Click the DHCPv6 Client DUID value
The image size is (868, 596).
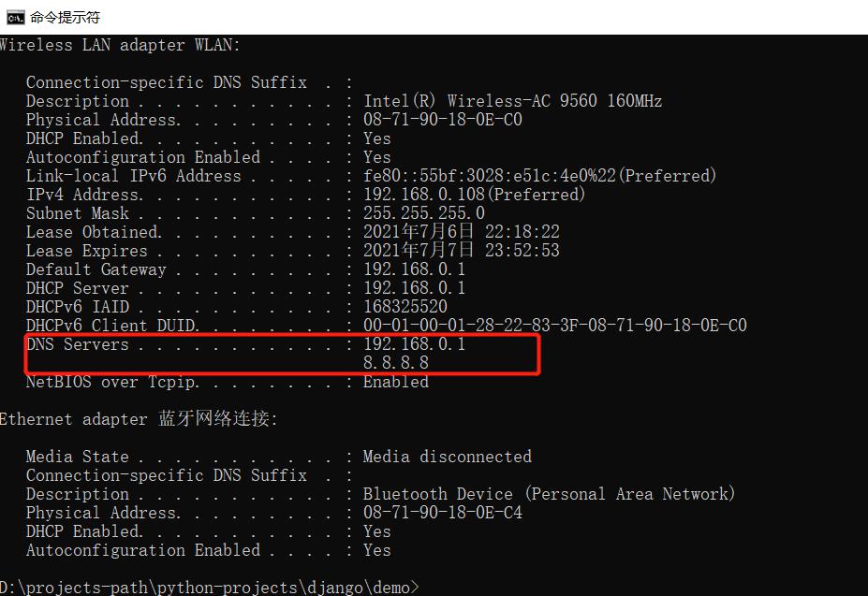point(554,326)
